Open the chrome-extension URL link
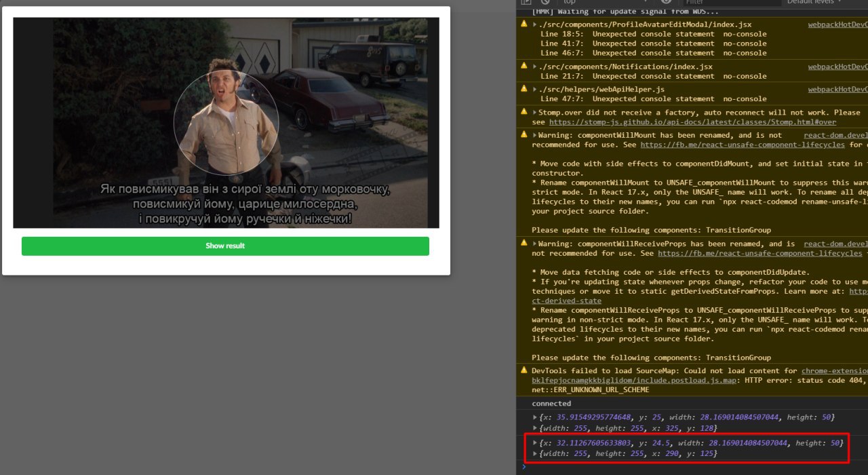The height and width of the screenshot is (475, 868). (x=834, y=371)
